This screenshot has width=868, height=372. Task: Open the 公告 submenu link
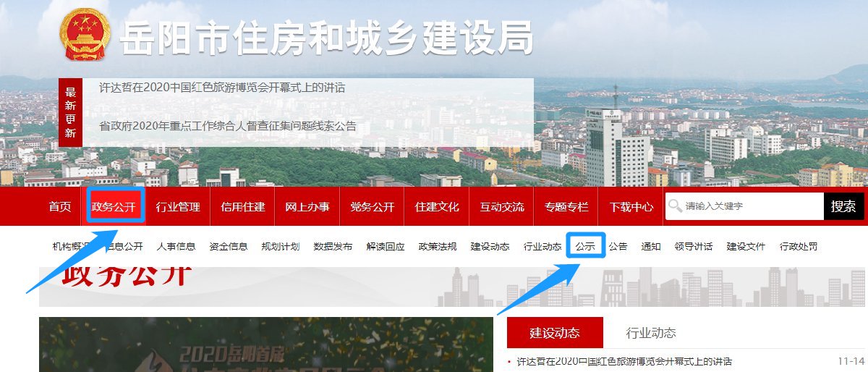click(618, 246)
